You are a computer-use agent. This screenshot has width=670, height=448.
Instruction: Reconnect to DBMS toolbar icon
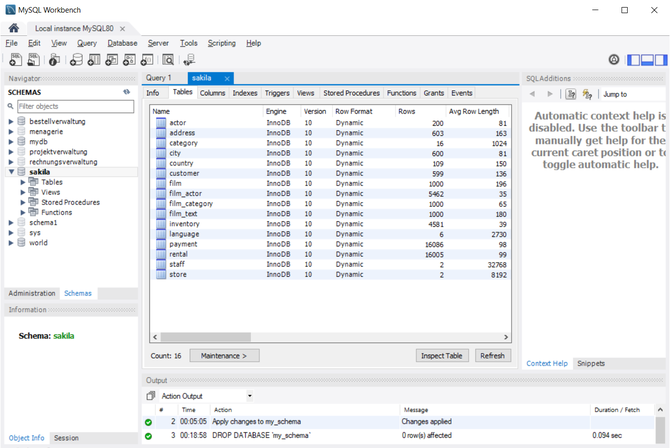tap(189, 60)
